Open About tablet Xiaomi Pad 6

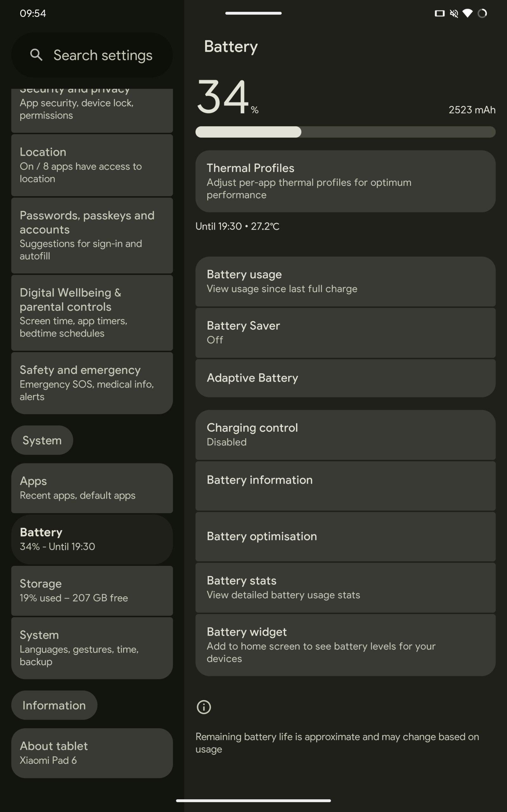pyautogui.click(x=92, y=753)
